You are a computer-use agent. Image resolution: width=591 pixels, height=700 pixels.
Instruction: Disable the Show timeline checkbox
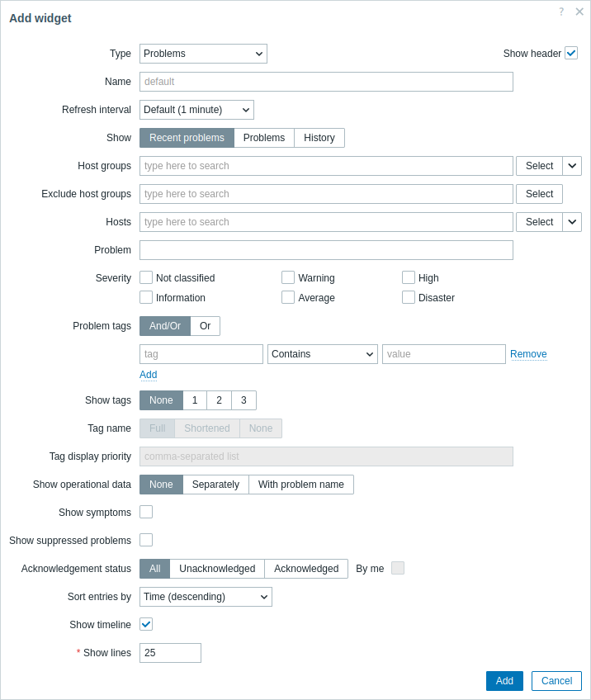coord(146,624)
